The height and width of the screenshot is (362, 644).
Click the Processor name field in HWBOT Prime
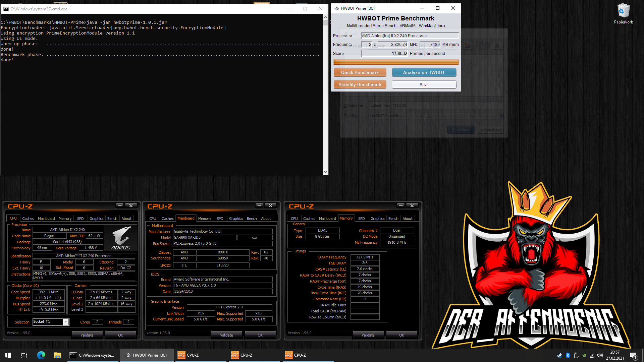click(410, 36)
